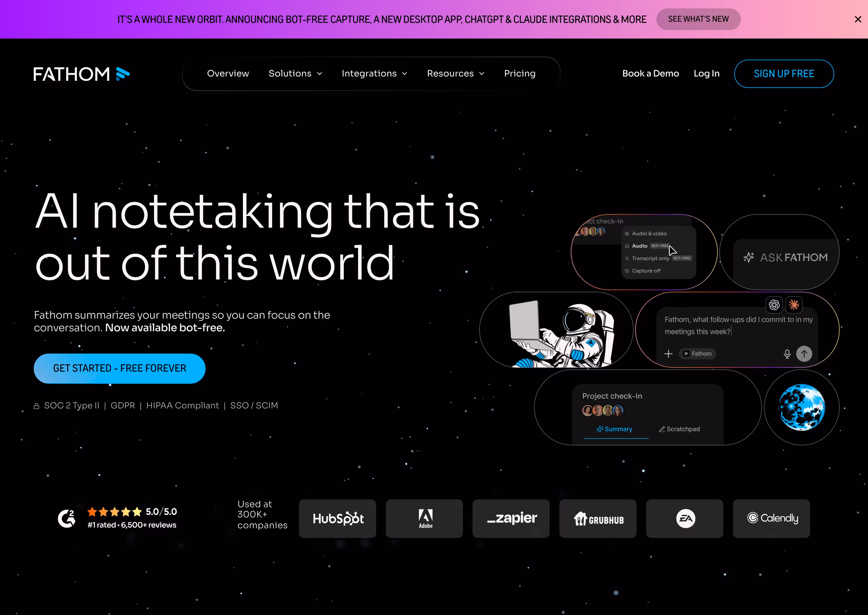
Task: Click the Grubhub logo card
Action: tap(597, 518)
